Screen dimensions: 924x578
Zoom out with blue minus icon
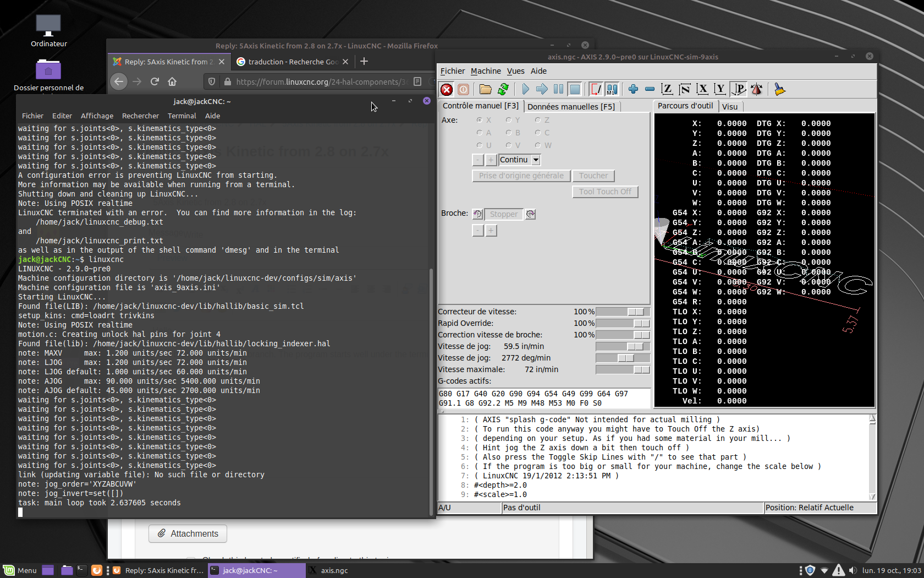[x=650, y=89]
